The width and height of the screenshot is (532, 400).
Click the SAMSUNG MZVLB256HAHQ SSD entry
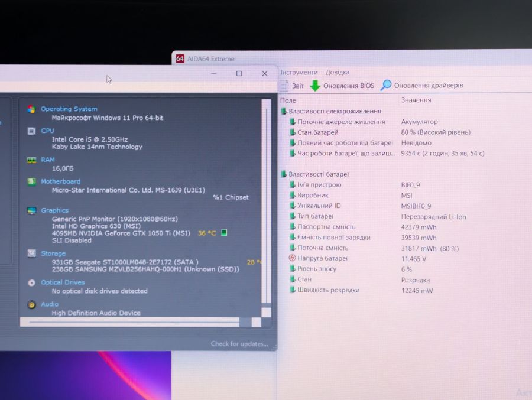(145, 269)
